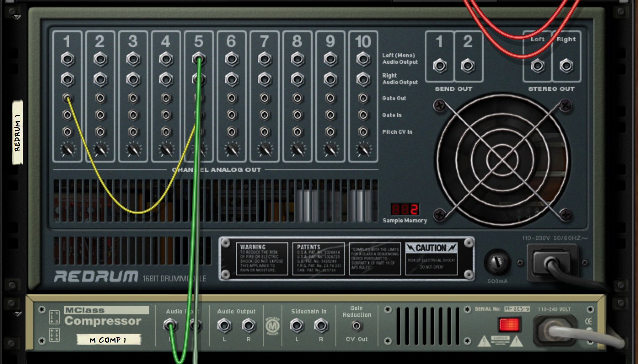Click the "PATENTS" plate heading
Screen dimensions: 638x364
[309, 247]
